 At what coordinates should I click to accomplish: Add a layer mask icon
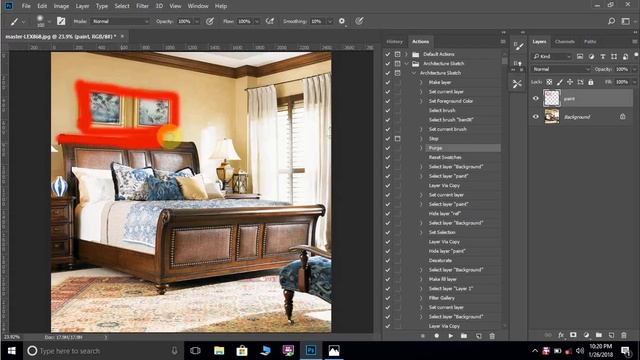pyautogui.click(x=573, y=335)
